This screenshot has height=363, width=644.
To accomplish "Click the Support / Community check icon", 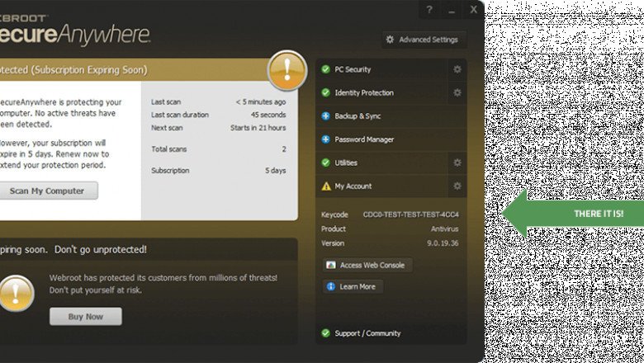I will [x=325, y=333].
